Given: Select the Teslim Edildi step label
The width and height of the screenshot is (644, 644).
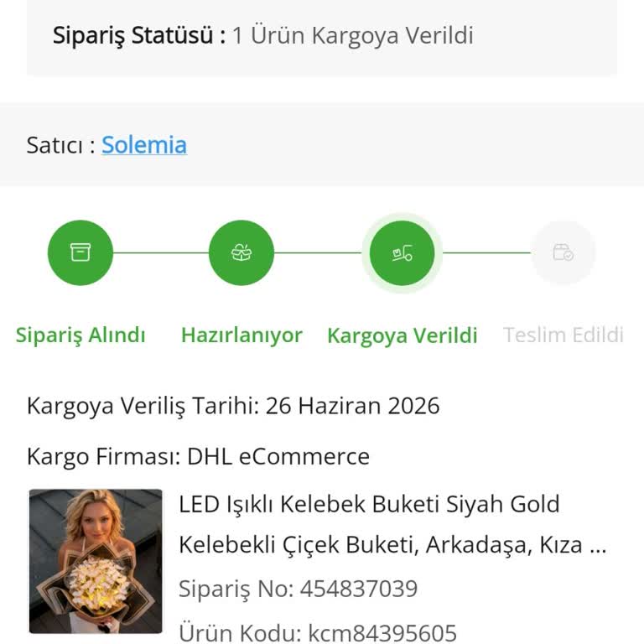Looking at the screenshot, I should tap(563, 335).
